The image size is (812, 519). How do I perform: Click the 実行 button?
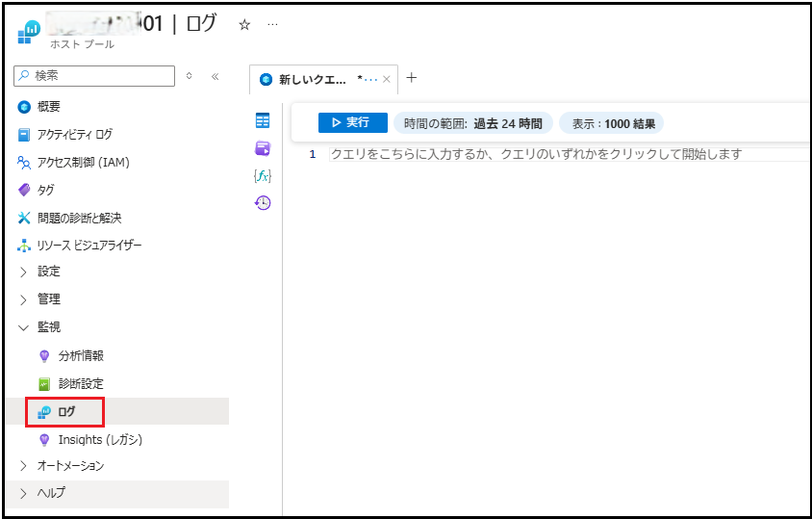coord(352,122)
